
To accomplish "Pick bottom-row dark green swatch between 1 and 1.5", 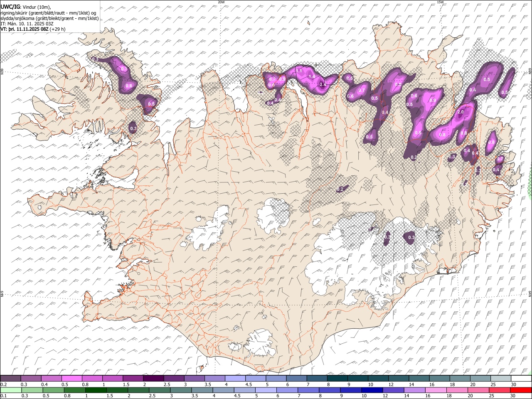I will coord(96,390).
